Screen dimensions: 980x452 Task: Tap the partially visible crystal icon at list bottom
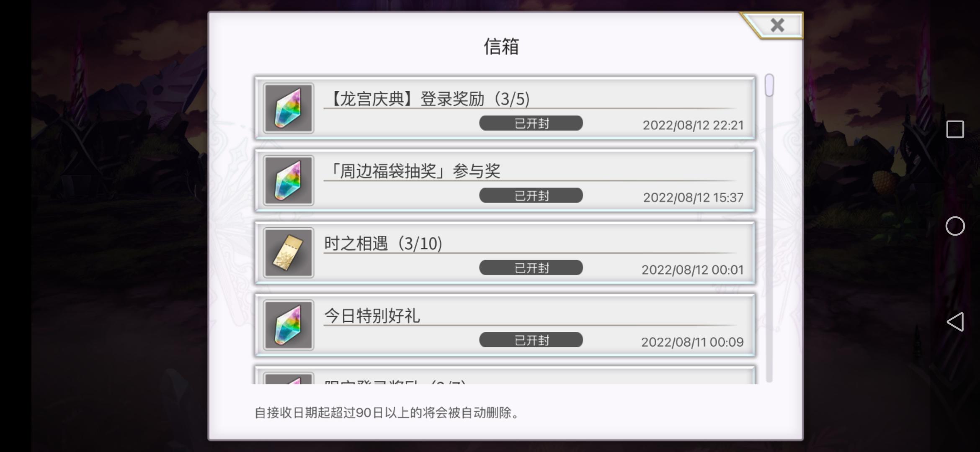coord(288,378)
